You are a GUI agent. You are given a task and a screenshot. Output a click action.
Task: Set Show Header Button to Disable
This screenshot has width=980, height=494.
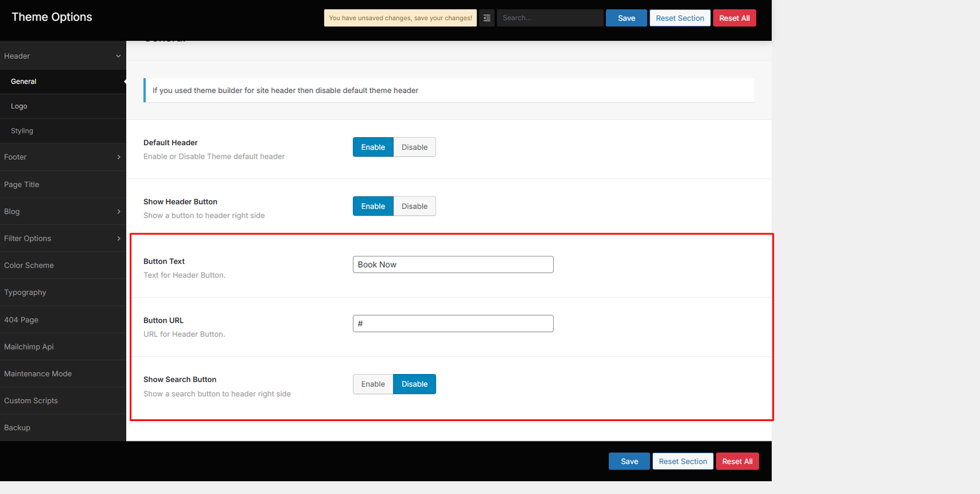click(x=414, y=206)
